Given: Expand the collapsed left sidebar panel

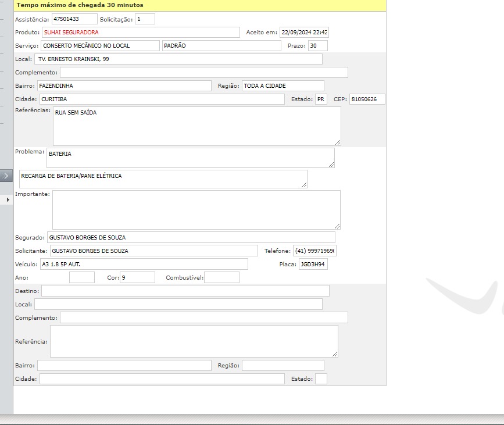Looking at the screenshot, I should 6,176.
